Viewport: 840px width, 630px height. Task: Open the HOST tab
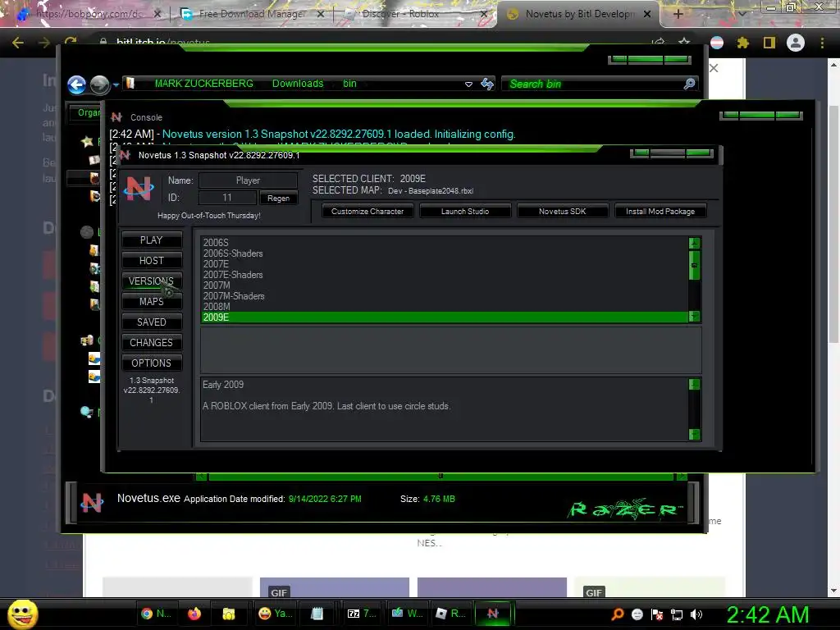[152, 260]
